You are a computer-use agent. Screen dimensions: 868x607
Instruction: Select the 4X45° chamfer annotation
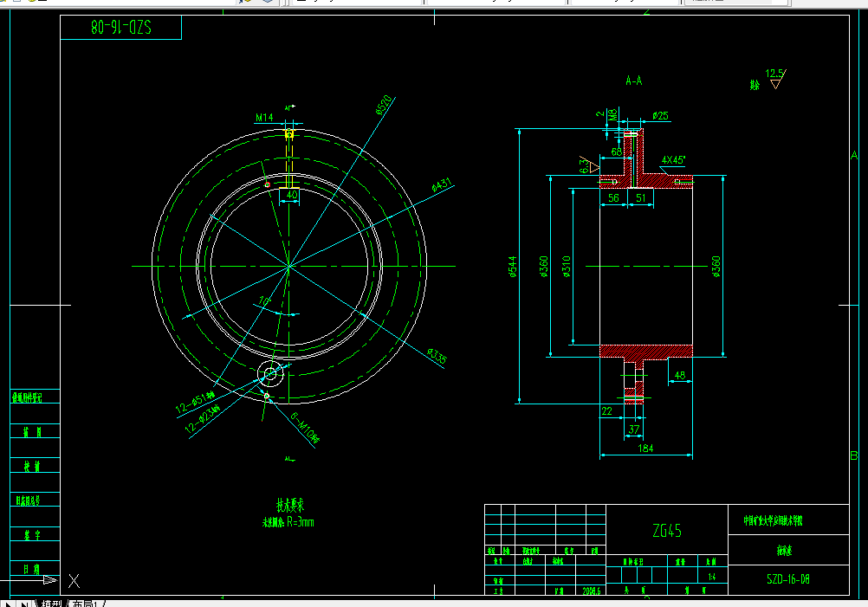(x=673, y=160)
